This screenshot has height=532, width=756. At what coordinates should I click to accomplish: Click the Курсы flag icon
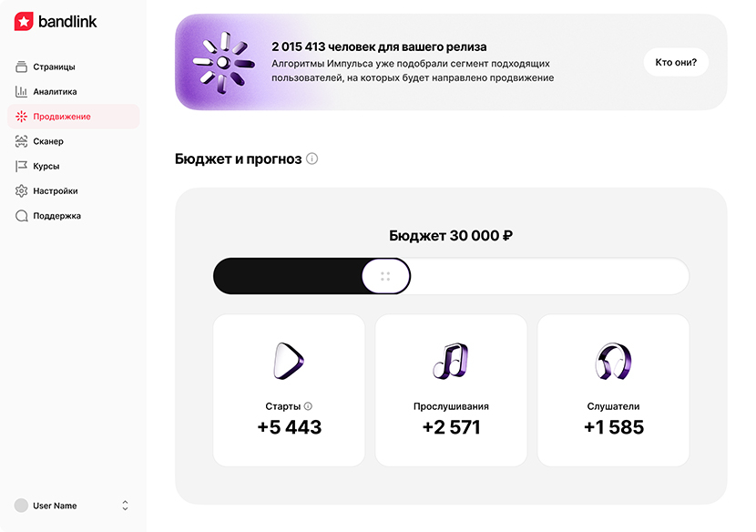pos(21,166)
